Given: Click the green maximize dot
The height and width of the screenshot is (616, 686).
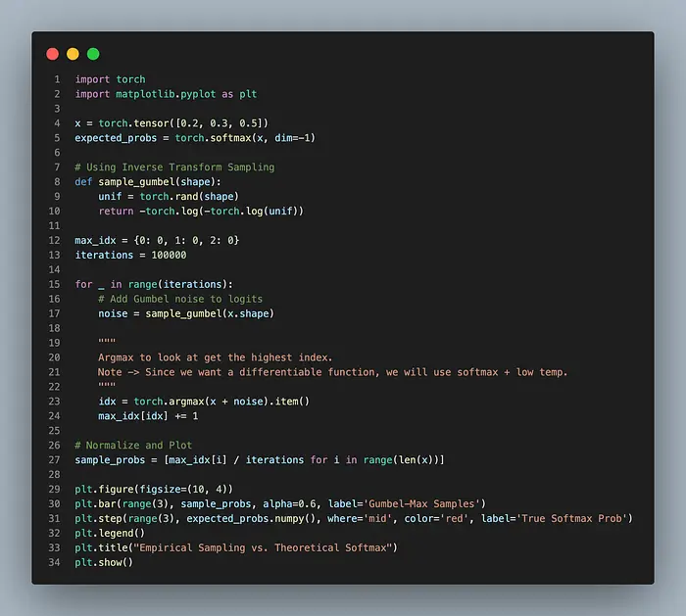Looking at the screenshot, I should (x=93, y=54).
